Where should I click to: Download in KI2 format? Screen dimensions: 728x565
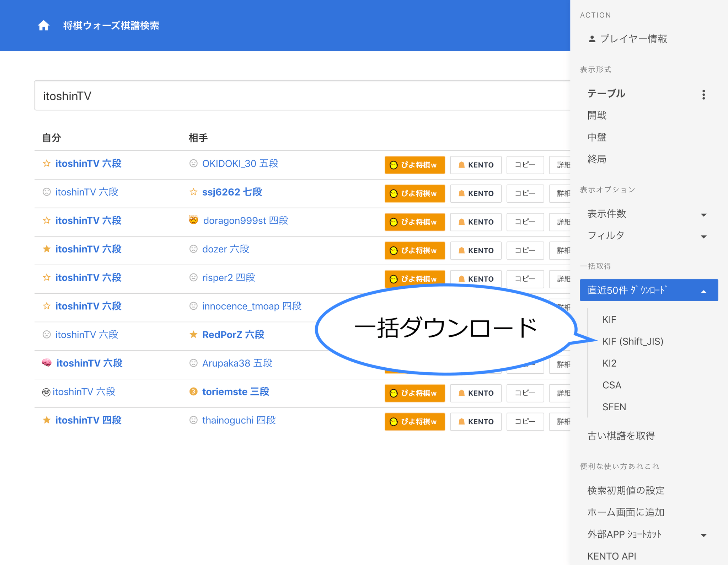pyautogui.click(x=609, y=363)
